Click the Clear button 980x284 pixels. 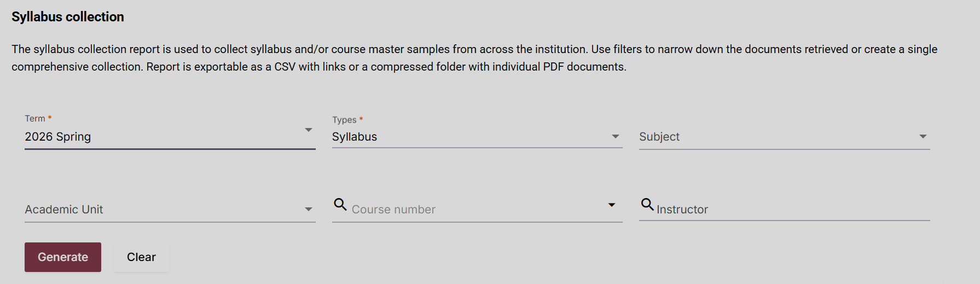[x=141, y=257]
